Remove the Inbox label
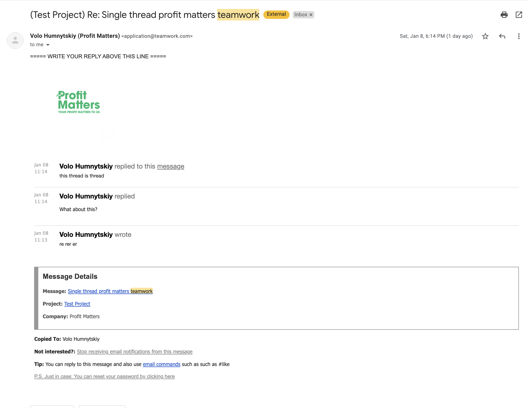Viewport: 532px width, 408px height. [311, 15]
